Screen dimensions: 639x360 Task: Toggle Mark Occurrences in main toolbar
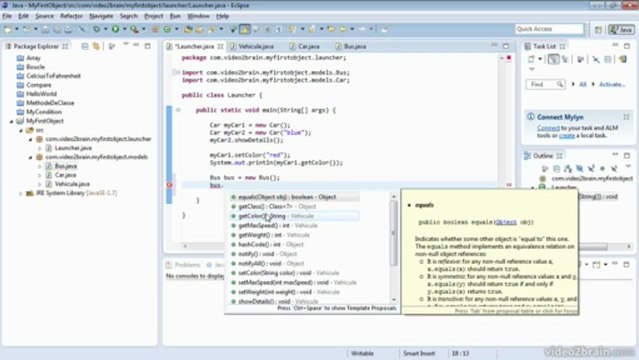245,29
